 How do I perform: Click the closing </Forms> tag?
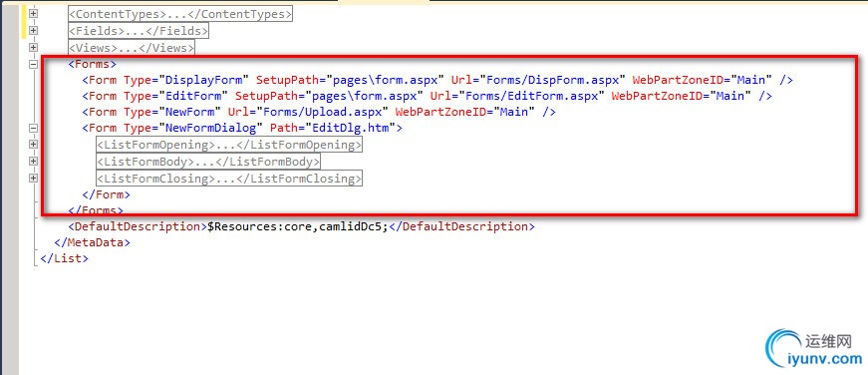96,209
